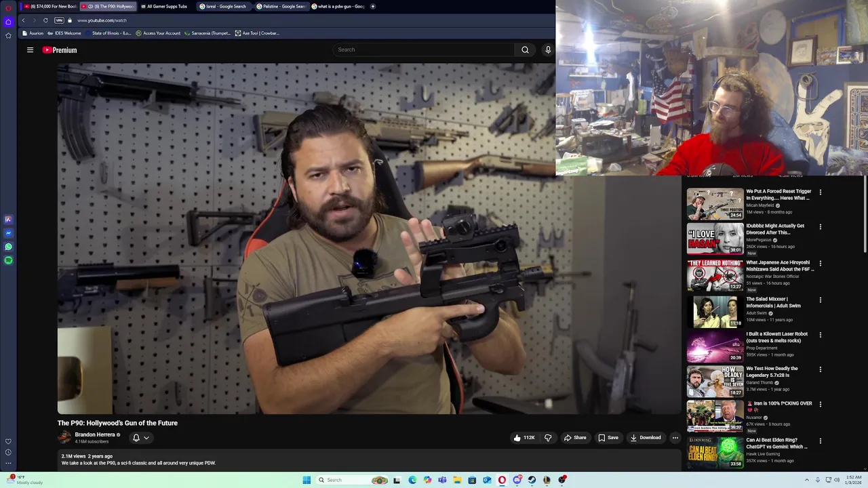The image size is (868, 488).
Task: Open Opera sidebar history clock icon
Action: click(8, 452)
